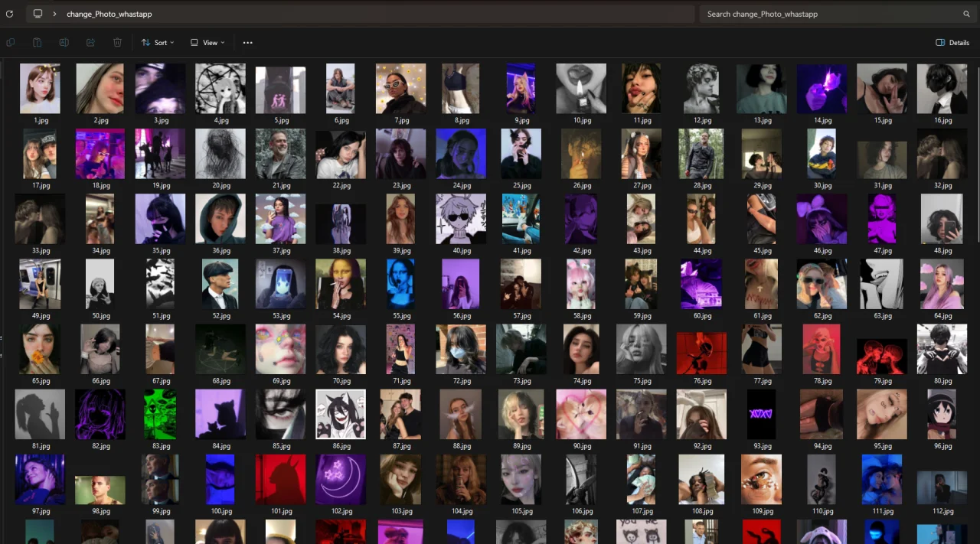Viewport: 980px width, 544px height.
Task: Click the file name "65.jpg"
Action: pos(41,381)
